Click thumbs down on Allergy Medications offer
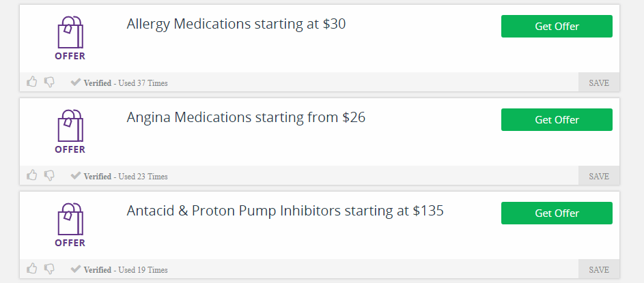The image size is (644, 283). pyautogui.click(x=49, y=83)
